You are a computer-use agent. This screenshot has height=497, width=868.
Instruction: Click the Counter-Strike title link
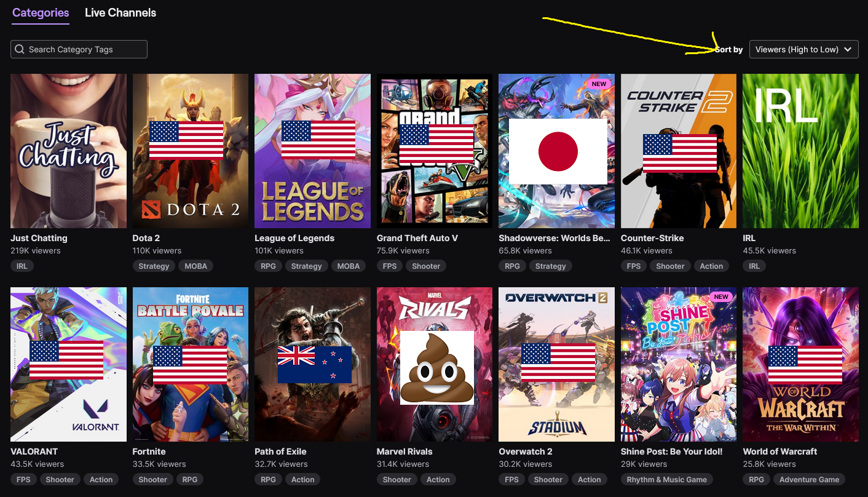tap(652, 238)
